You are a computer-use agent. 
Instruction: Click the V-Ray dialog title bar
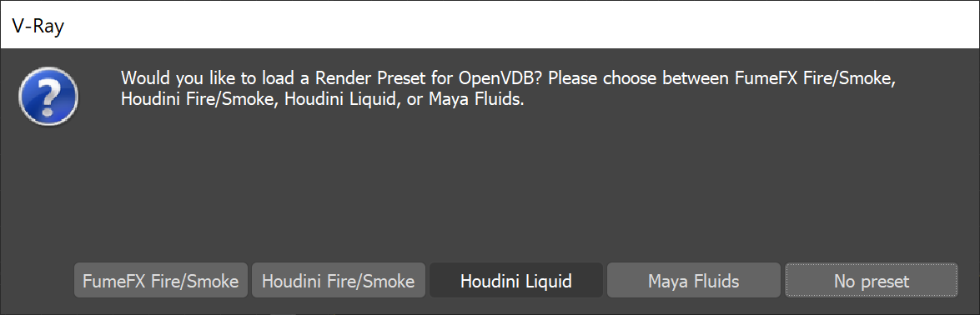[x=490, y=25]
